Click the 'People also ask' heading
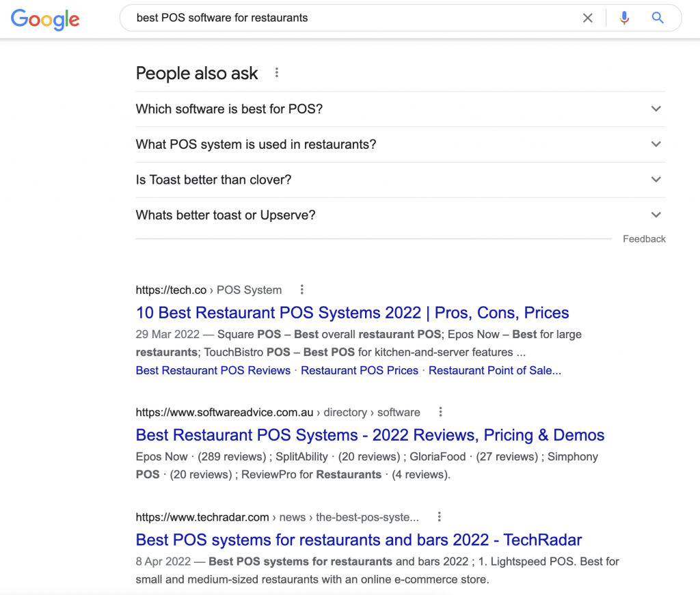The height and width of the screenshot is (595, 700). pos(197,73)
